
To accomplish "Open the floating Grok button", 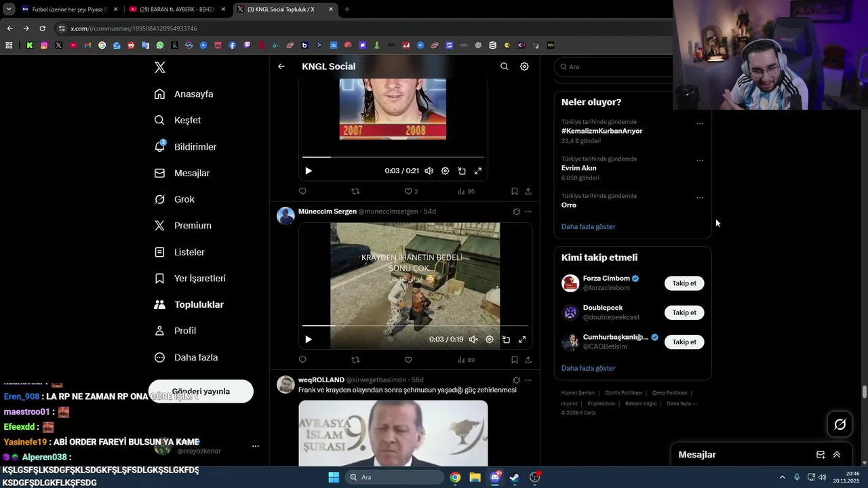I will click(x=840, y=424).
